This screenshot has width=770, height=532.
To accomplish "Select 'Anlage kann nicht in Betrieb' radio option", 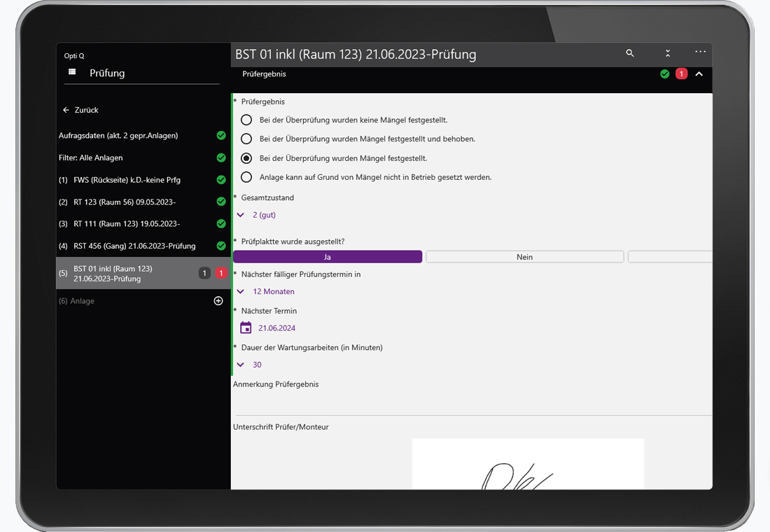I will coord(246,177).
